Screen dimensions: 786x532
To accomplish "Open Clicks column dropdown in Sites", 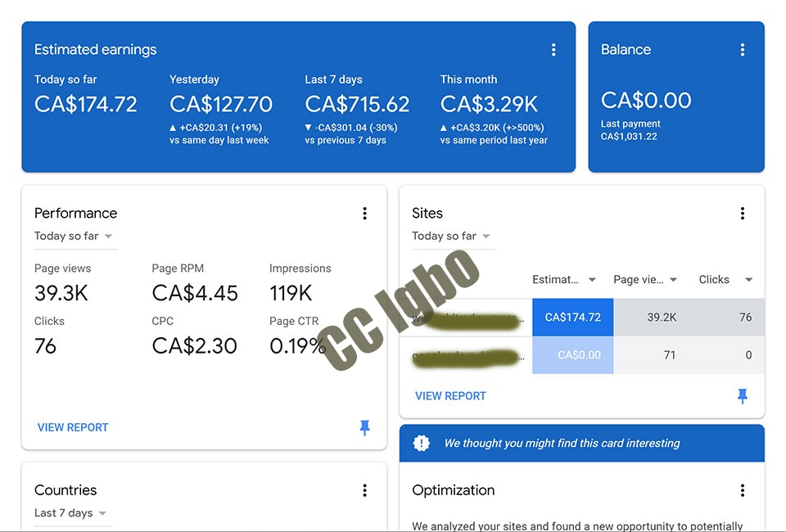I will 748,280.
